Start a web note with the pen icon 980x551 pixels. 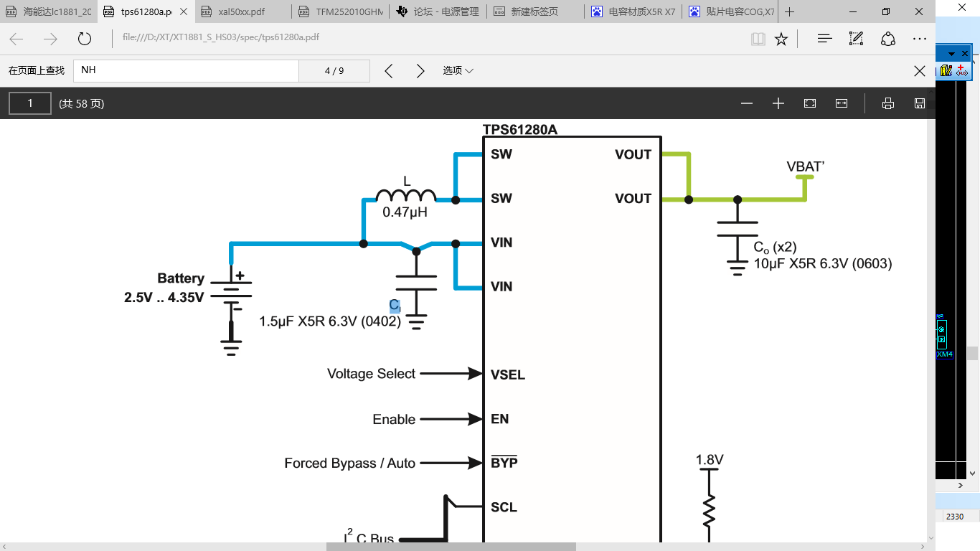coord(856,39)
